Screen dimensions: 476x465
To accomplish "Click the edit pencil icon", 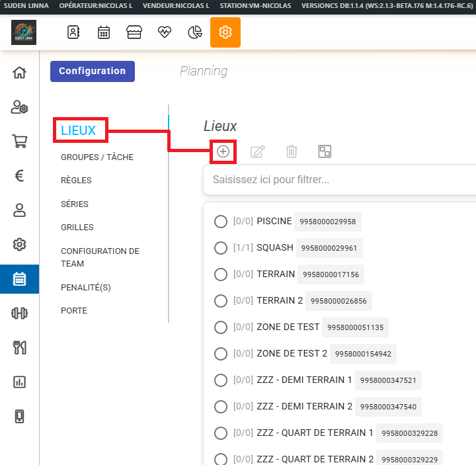I will click(x=257, y=151).
